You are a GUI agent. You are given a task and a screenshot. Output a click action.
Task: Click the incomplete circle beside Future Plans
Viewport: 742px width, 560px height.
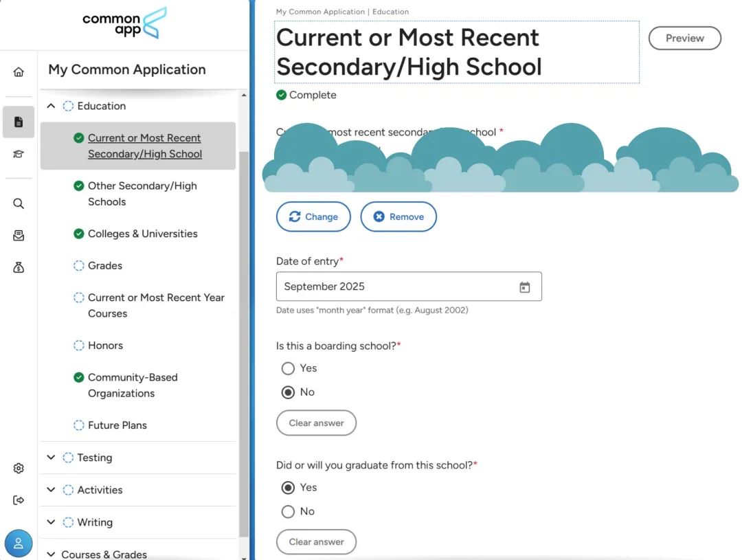click(78, 425)
